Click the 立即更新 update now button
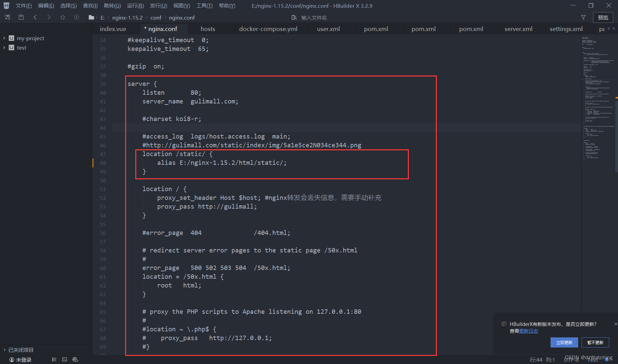Screen dimensions: 618x364 click(564, 342)
